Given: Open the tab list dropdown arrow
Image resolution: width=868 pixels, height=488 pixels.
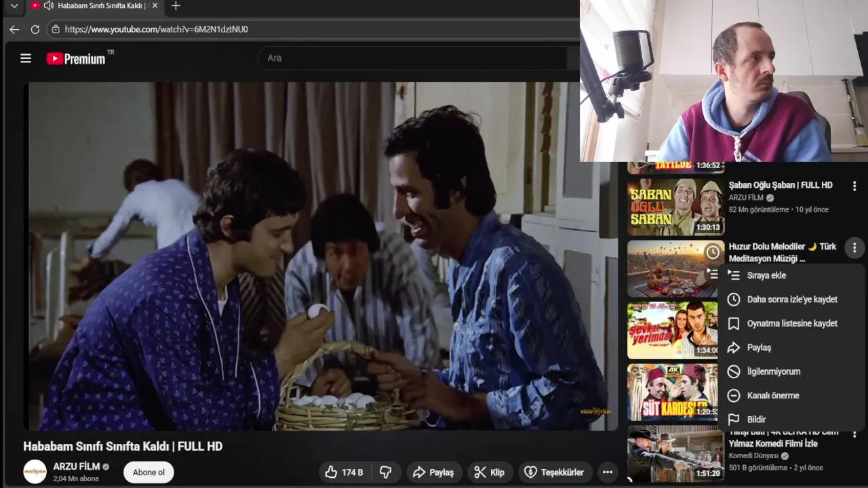Looking at the screenshot, I should (14, 6).
